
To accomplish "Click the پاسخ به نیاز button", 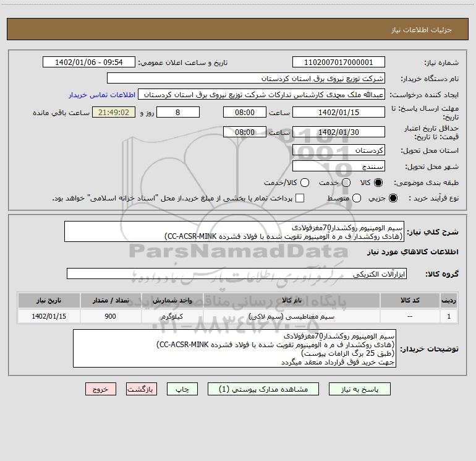I will click(x=359, y=389).
